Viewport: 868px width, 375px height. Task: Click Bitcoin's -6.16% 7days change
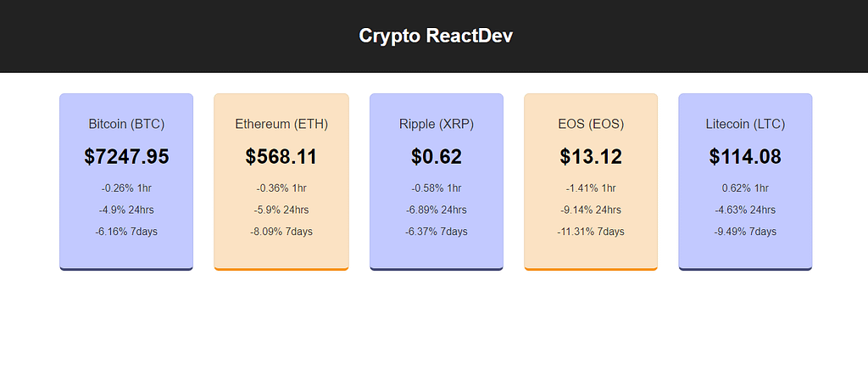coord(127,232)
